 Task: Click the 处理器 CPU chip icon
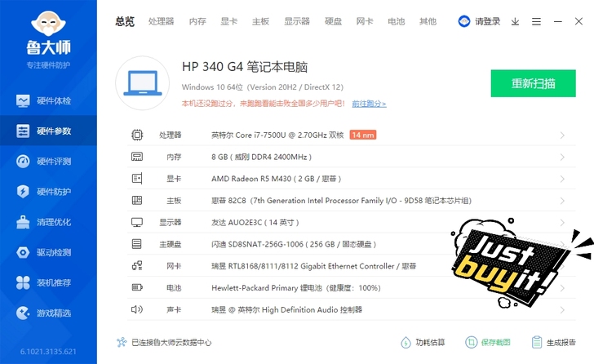coord(137,135)
